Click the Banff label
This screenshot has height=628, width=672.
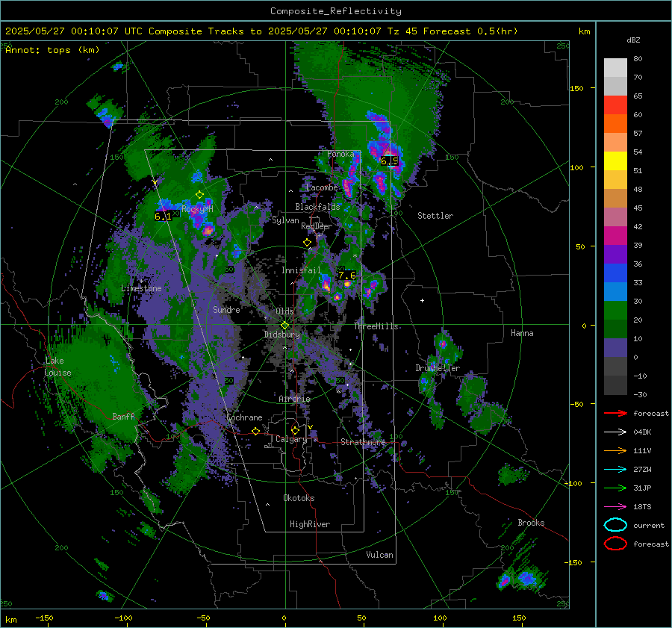pyautogui.click(x=123, y=416)
